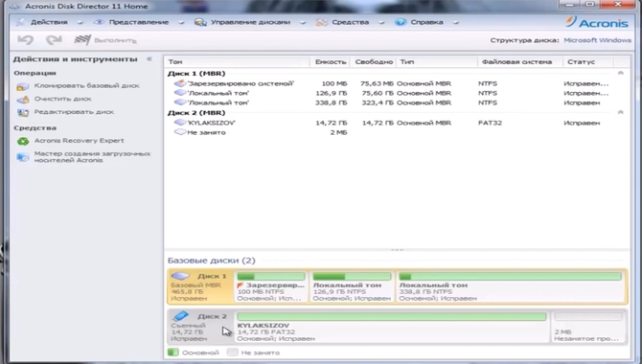Screen dimensions: 642x364
Task: Click the green Основной legend swatch
Action: click(x=173, y=353)
